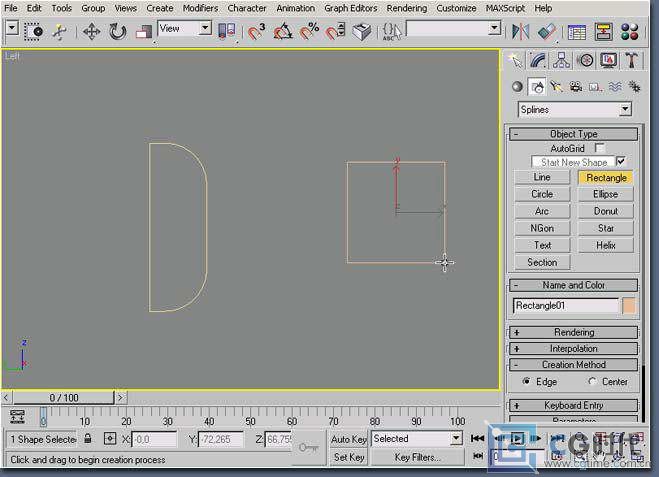The image size is (659, 477).
Task: Select the Systems category gears icon
Action: pos(634,87)
